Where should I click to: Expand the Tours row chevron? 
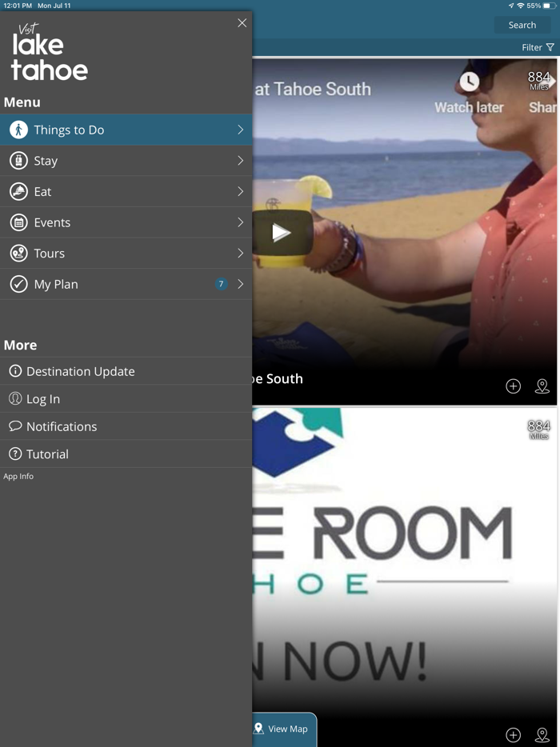pos(240,254)
